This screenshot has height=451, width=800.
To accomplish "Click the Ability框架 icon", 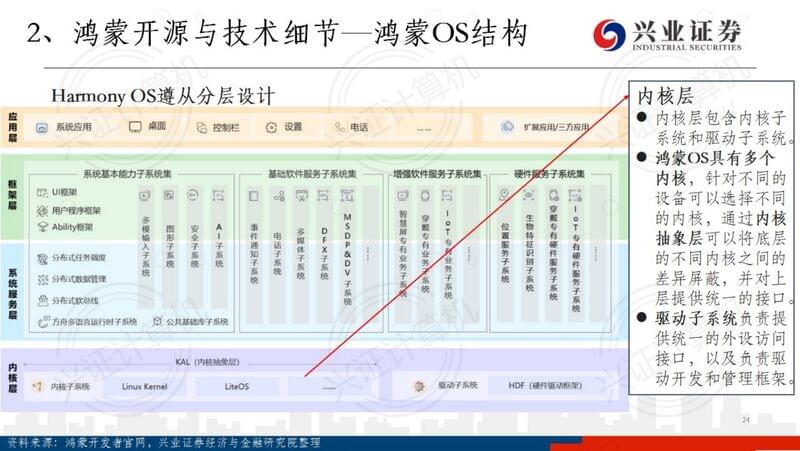I will [x=43, y=227].
